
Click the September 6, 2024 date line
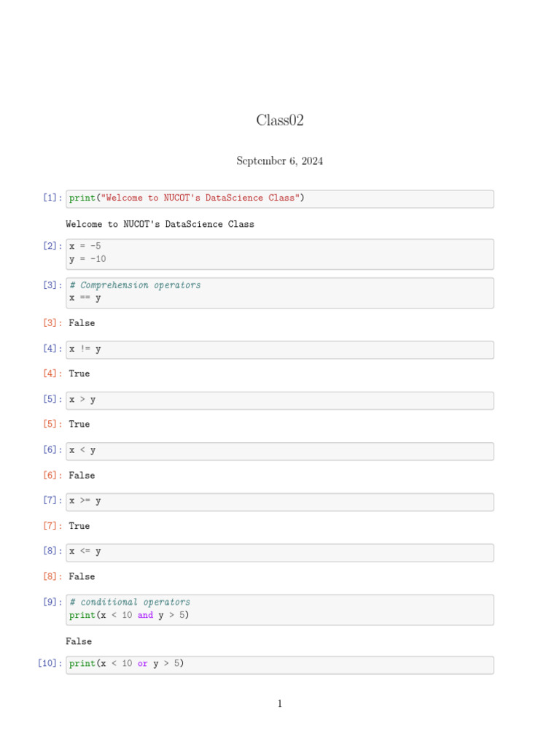(x=279, y=160)
